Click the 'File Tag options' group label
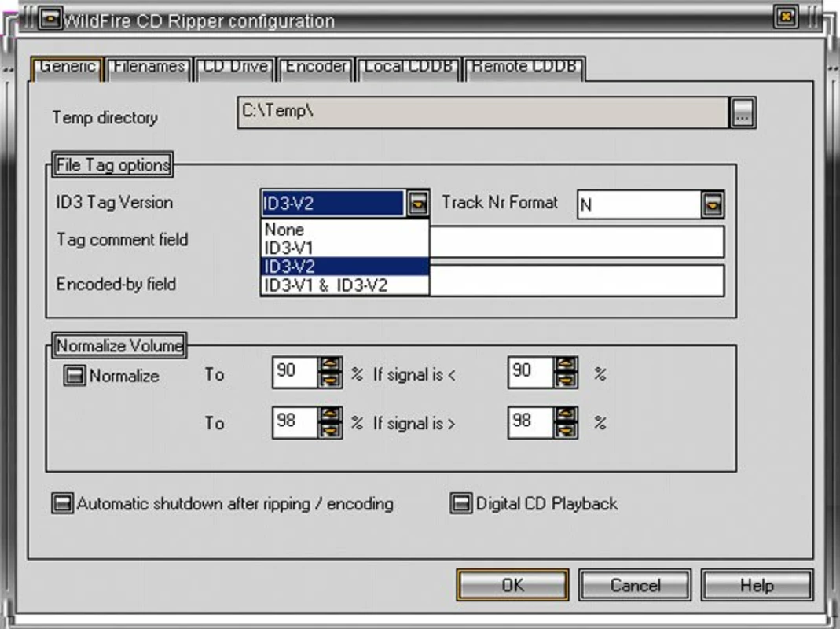This screenshot has height=629, width=840. 112,164
